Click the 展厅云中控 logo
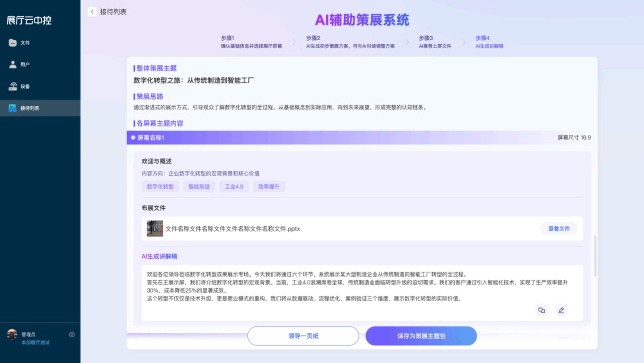 [29, 20]
